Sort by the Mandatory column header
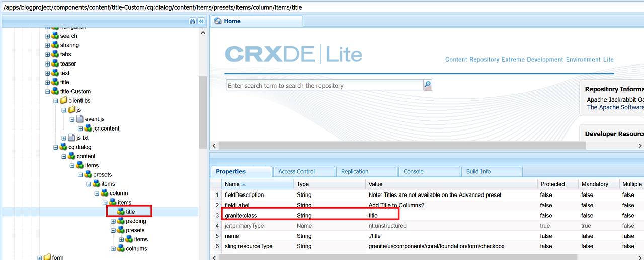This screenshot has width=644, height=260. (599, 184)
